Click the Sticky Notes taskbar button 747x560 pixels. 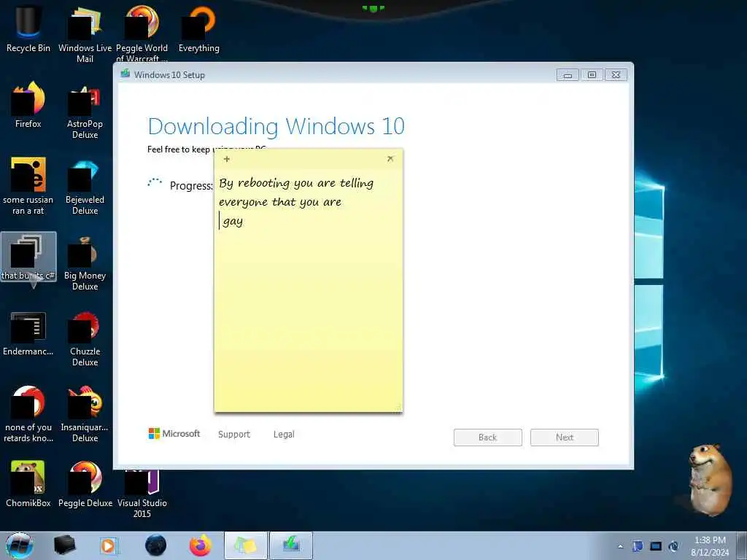click(245, 545)
